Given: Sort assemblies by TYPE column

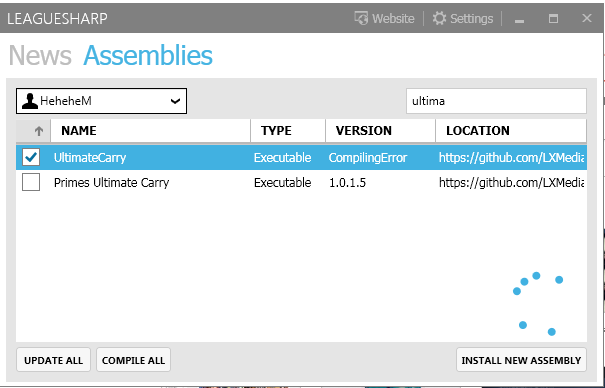Looking at the screenshot, I should point(288,131).
